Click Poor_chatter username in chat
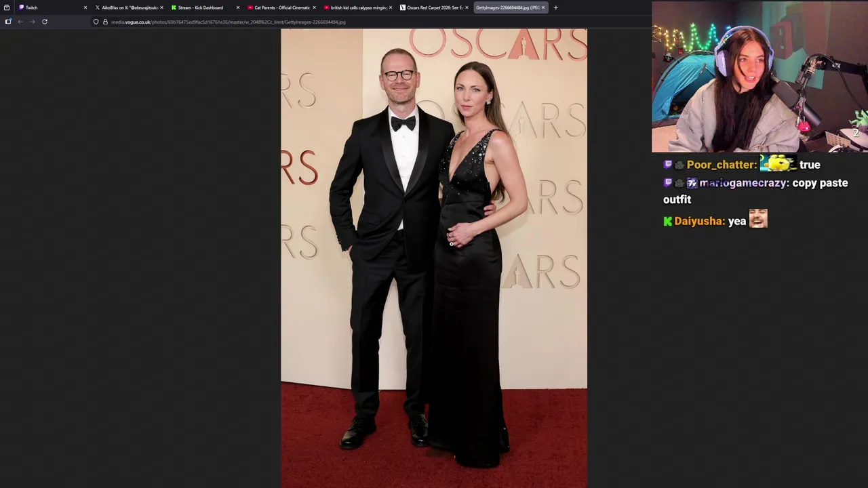Screen dimensions: 868x488 pyautogui.click(x=722, y=165)
